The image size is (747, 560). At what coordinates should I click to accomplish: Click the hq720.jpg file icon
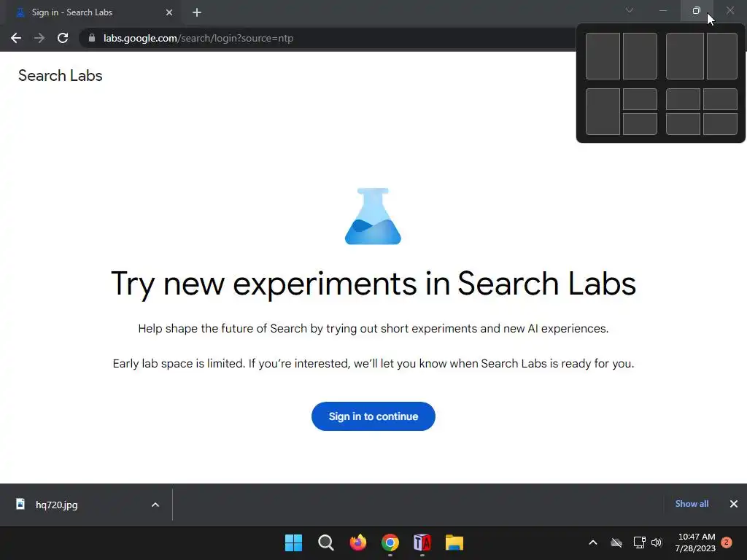(x=20, y=504)
